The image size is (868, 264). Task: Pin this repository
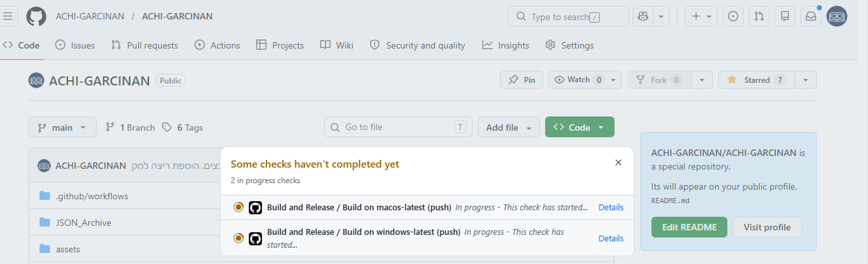point(522,80)
